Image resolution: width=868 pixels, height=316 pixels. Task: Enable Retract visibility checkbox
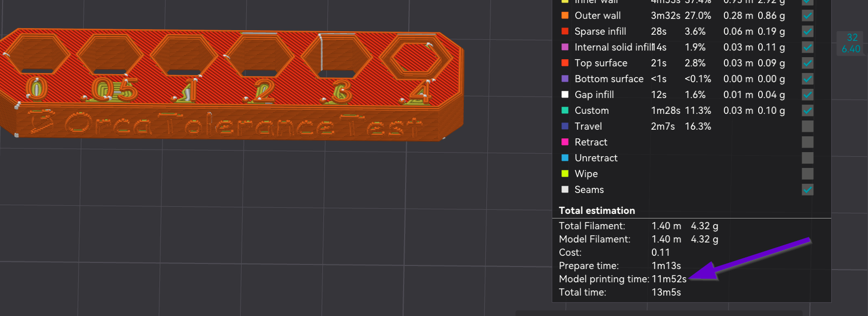(808, 142)
